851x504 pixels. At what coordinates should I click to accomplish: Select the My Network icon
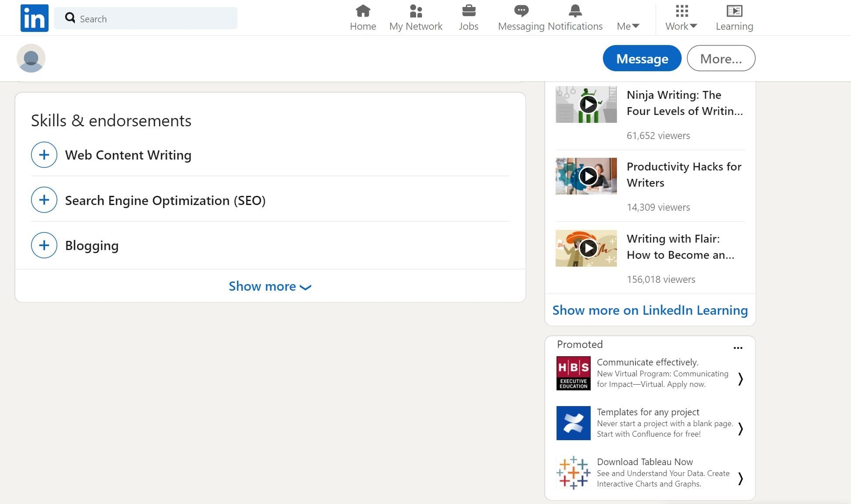[x=416, y=11]
